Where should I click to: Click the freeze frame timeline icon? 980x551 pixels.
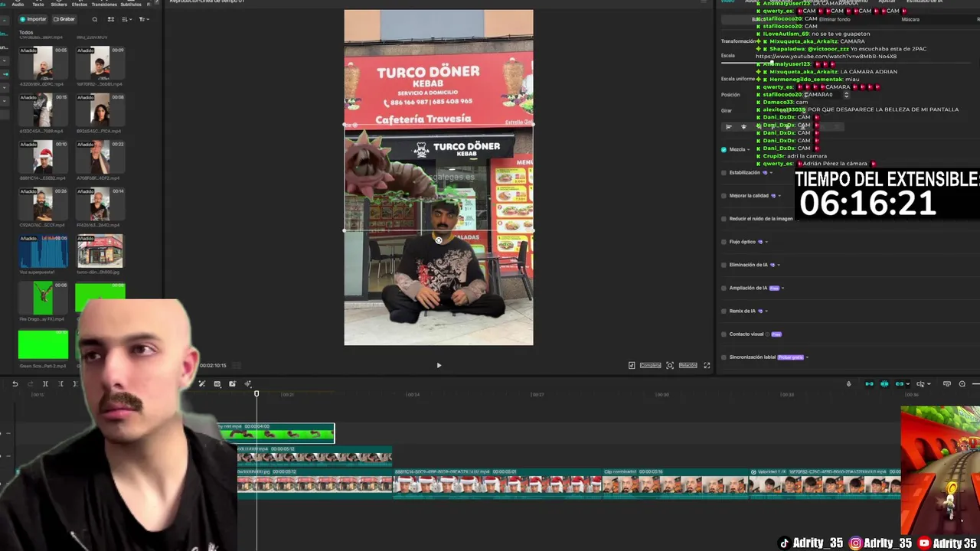232,384
